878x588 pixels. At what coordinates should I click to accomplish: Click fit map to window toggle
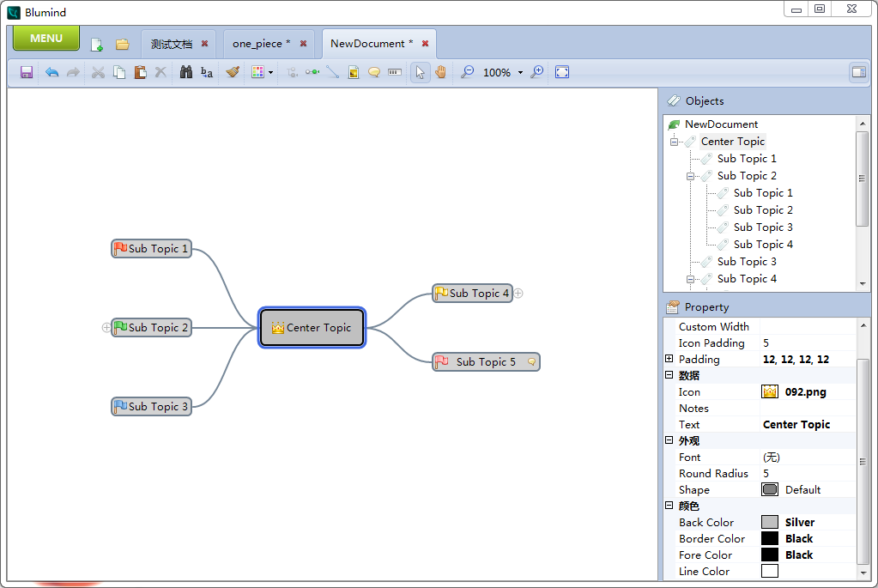point(560,72)
